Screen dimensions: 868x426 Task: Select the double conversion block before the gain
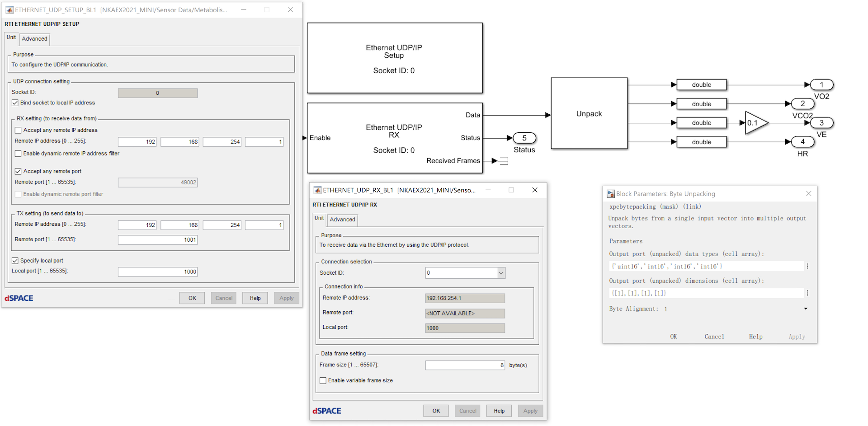point(701,123)
